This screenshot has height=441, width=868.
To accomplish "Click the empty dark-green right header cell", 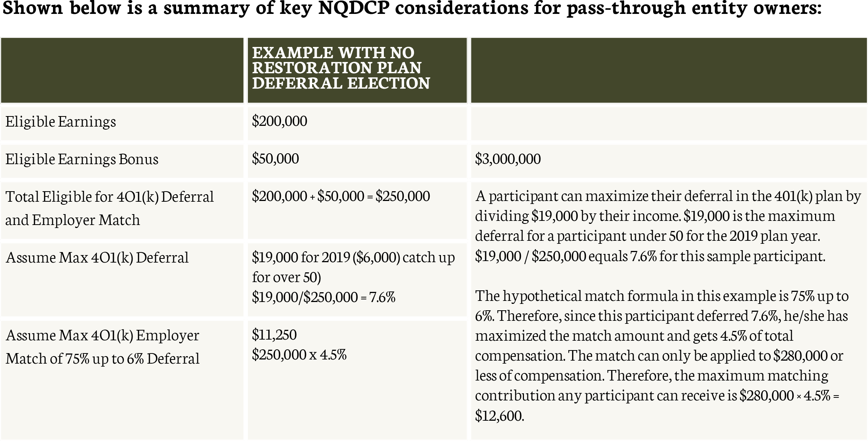I will (669, 70).
